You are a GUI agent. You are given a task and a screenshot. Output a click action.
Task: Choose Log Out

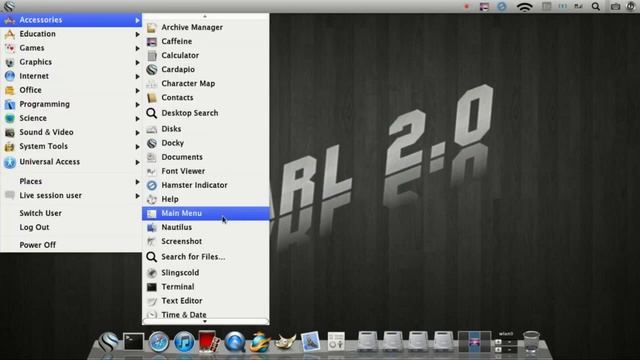click(71, 227)
